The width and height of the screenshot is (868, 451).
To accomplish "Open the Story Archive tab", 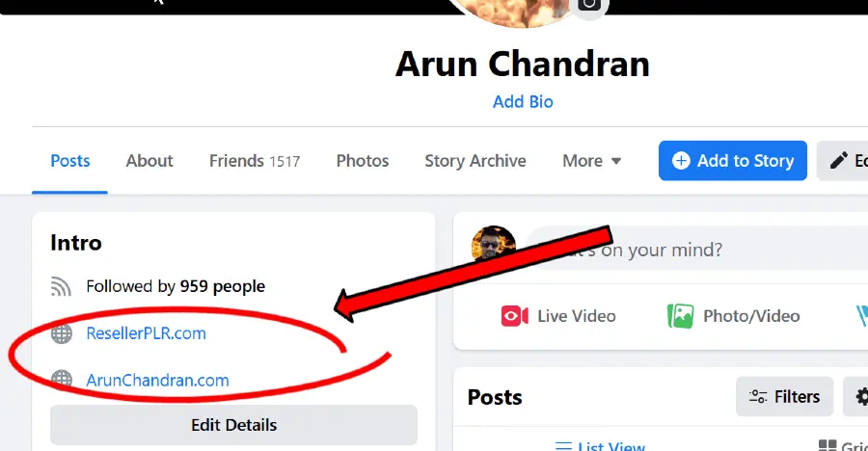I will pos(475,161).
